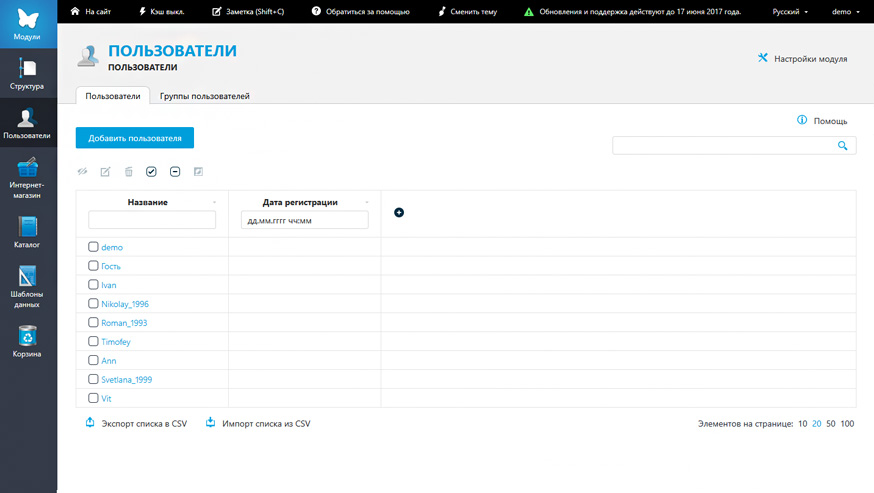Image resolution: width=874 pixels, height=493 pixels.
Task: Open the user Svetlana_1999 link
Action: click(127, 380)
